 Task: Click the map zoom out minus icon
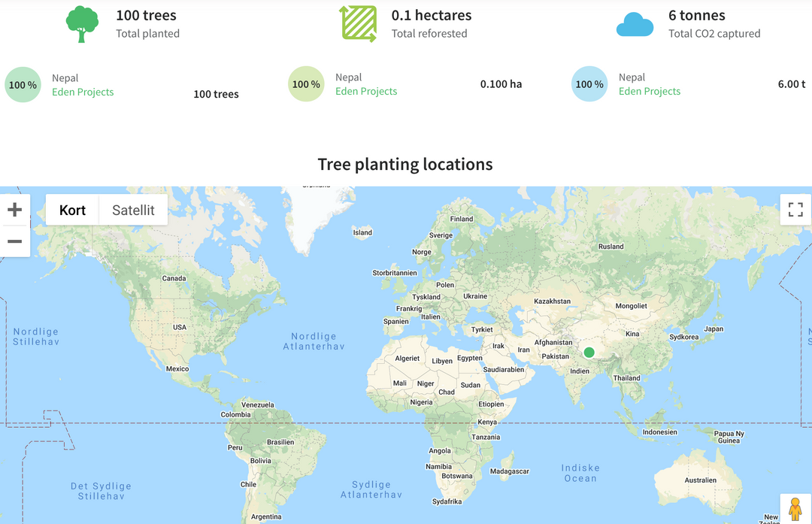[x=15, y=241]
